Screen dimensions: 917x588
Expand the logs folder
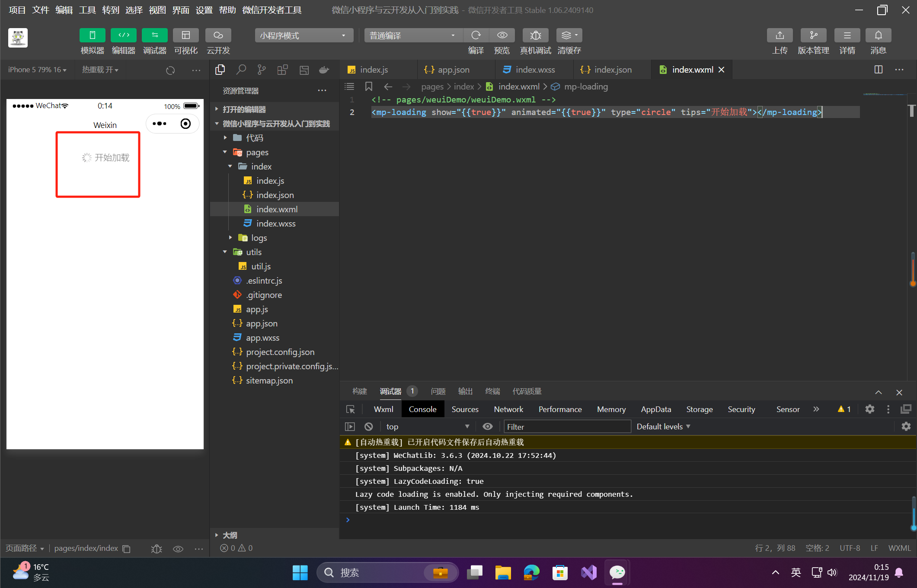(259, 238)
